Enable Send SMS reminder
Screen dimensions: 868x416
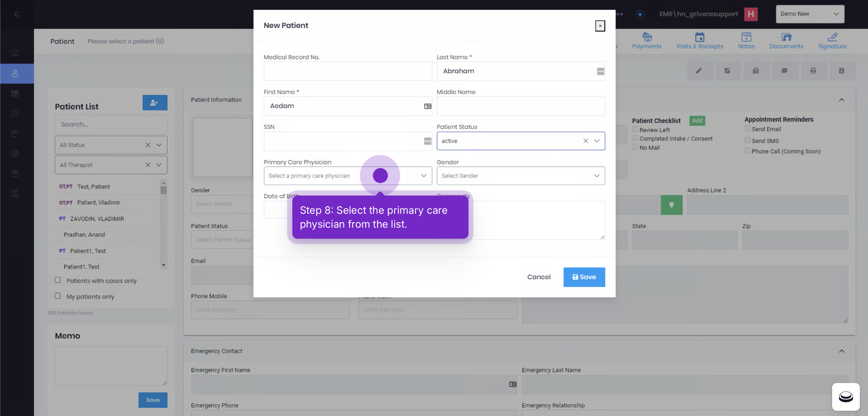coord(747,140)
